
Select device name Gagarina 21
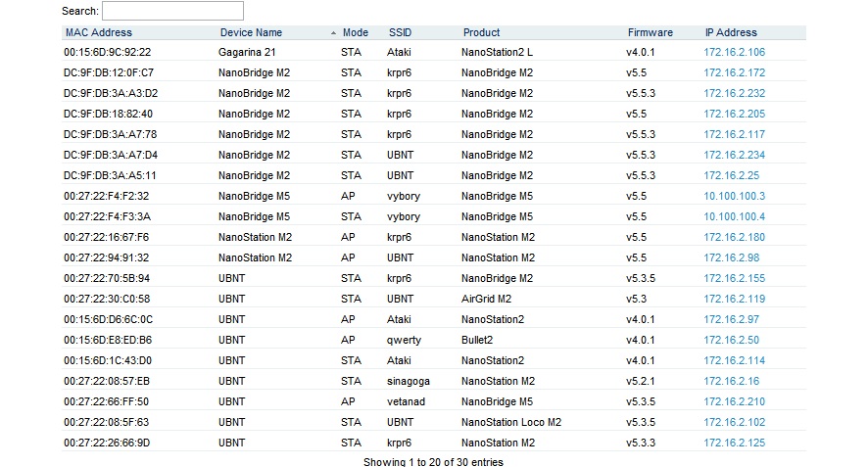(x=247, y=52)
